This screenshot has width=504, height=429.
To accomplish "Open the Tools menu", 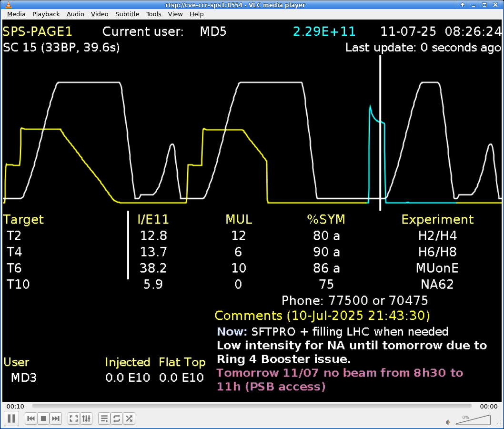I will (x=153, y=14).
